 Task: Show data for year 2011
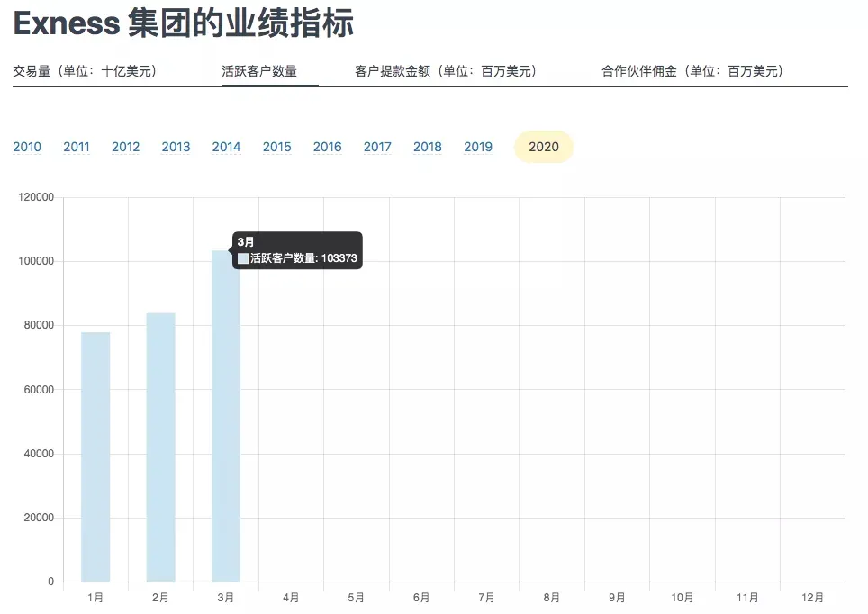77,147
